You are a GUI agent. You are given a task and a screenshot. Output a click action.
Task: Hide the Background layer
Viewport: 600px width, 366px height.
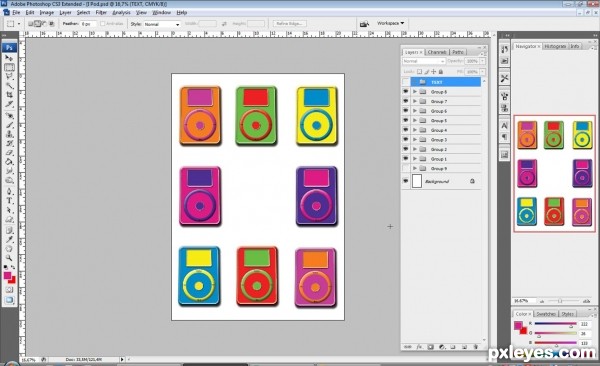pos(406,181)
